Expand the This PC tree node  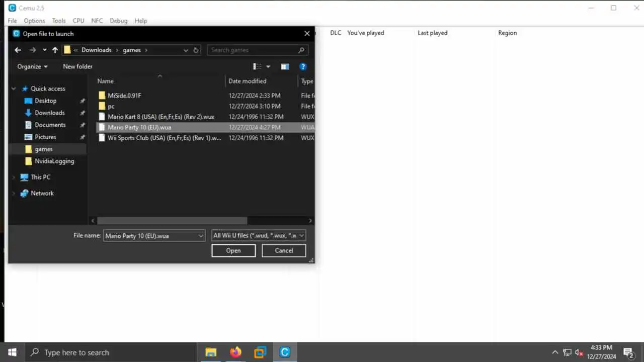[14, 177]
